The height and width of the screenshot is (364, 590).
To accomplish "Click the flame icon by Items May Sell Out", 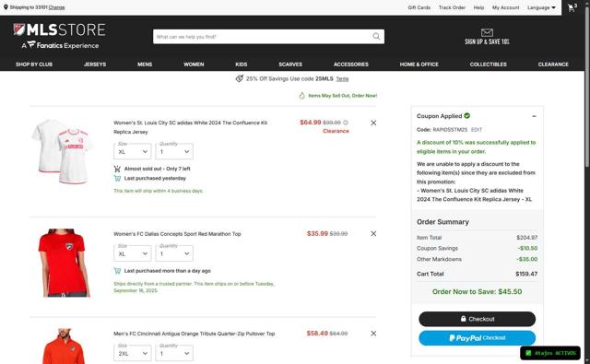I will click(x=301, y=96).
